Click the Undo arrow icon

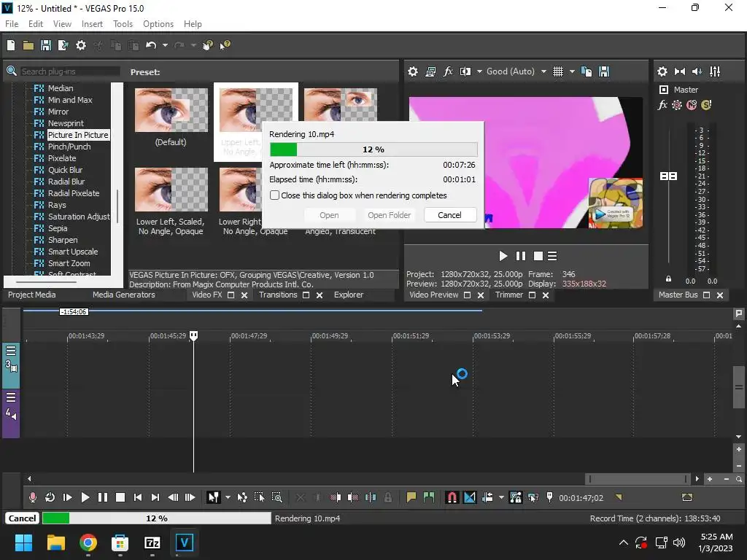coord(151,45)
